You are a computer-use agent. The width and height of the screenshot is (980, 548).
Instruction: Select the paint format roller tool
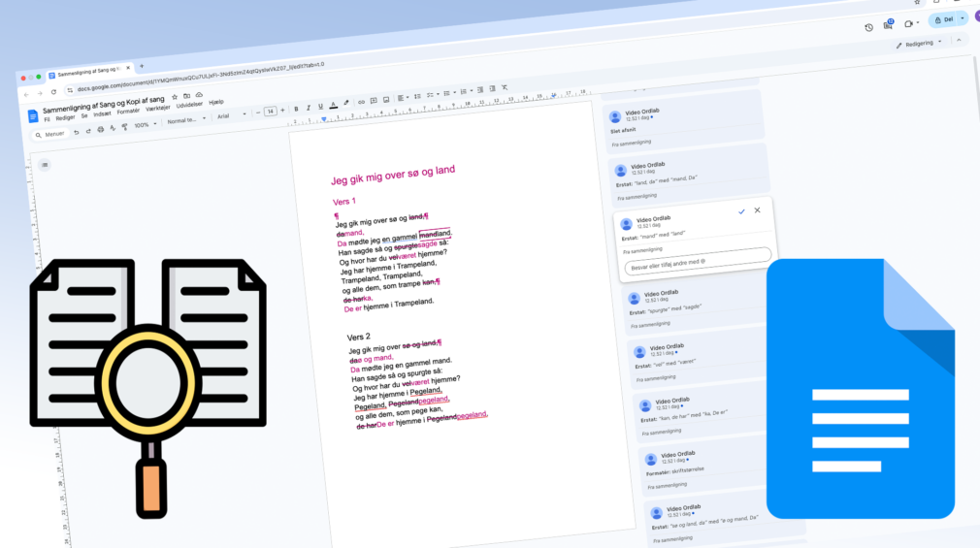click(x=125, y=127)
